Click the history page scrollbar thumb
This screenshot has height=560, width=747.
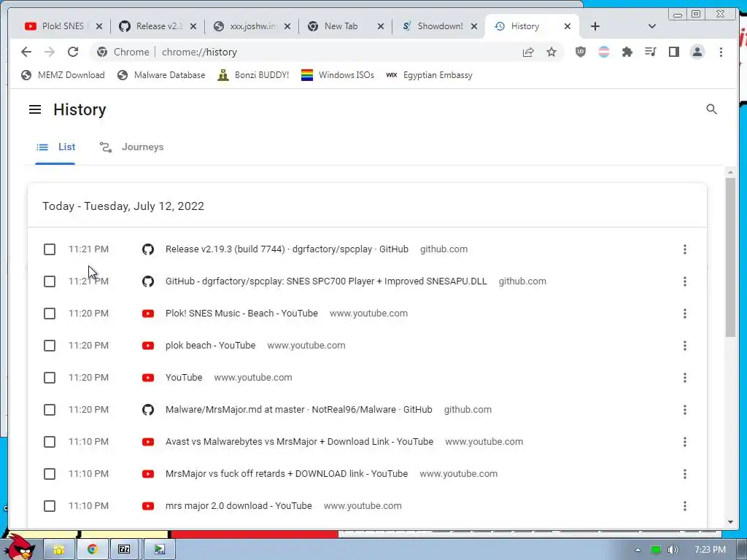coord(730,257)
